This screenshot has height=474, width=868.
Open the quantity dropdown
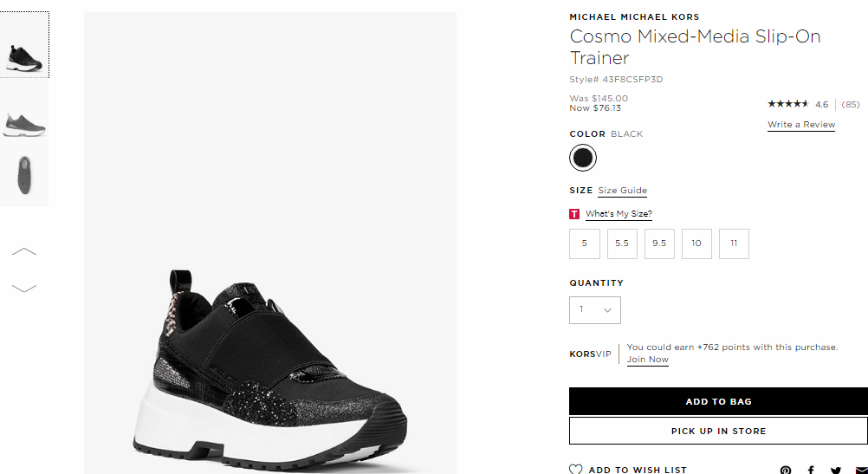(595, 310)
